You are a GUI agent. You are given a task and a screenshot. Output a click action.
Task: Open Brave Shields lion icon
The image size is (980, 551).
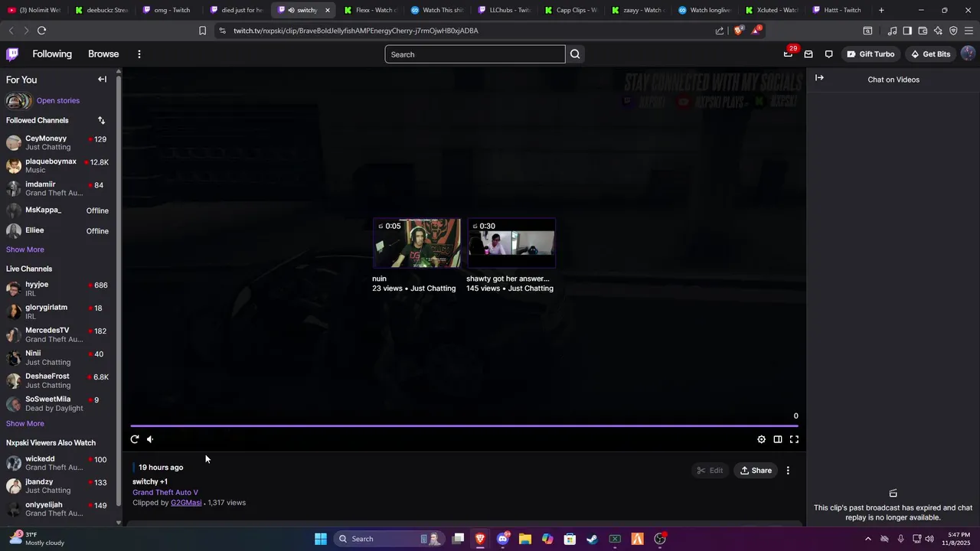(x=738, y=31)
